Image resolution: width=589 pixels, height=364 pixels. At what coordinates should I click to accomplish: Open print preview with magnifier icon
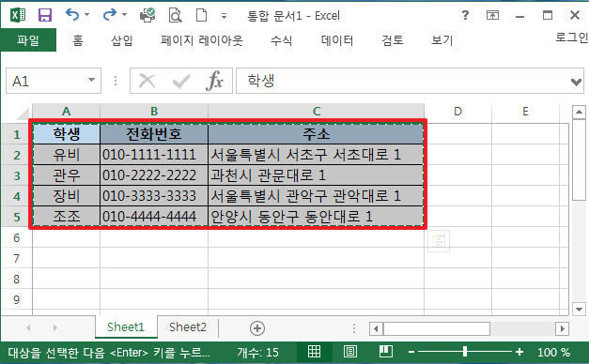tap(175, 15)
